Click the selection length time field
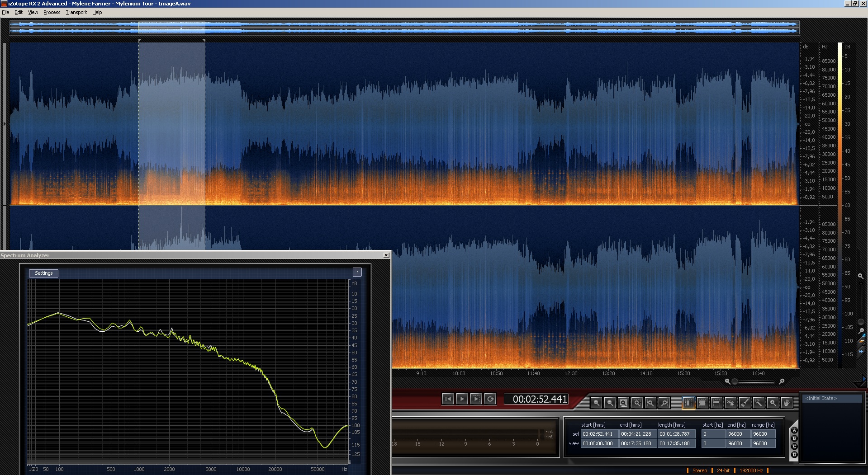Screen dimensions: 868x475 [676, 434]
